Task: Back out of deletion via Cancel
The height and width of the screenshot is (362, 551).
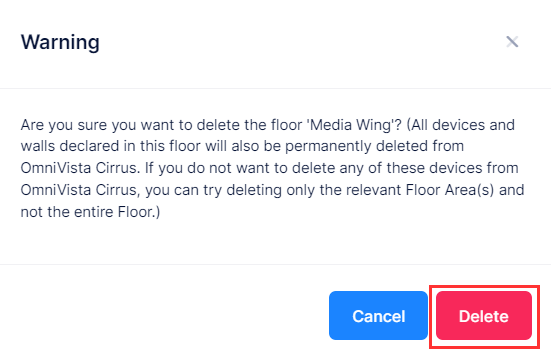Action: 378,316
